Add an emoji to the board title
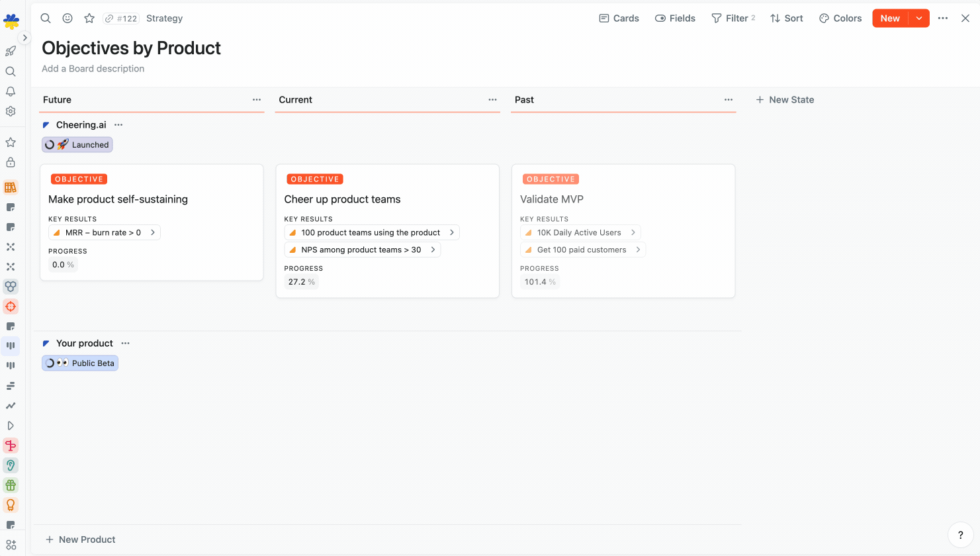Screen dimensions: 980x556 [x=67, y=18]
